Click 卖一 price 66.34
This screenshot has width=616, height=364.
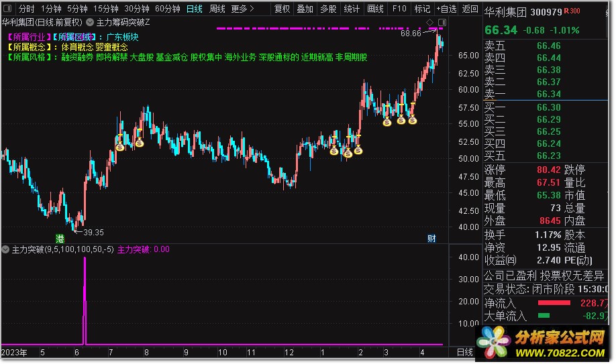pyautogui.click(x=548, y=95)
